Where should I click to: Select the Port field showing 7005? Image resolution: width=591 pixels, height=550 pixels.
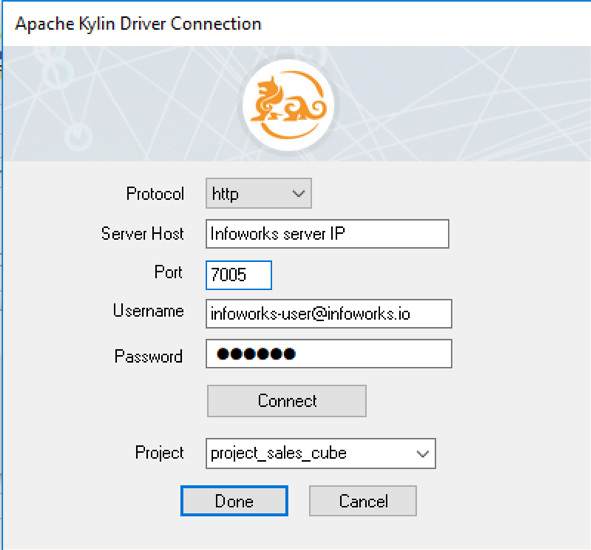click(239, 275)
